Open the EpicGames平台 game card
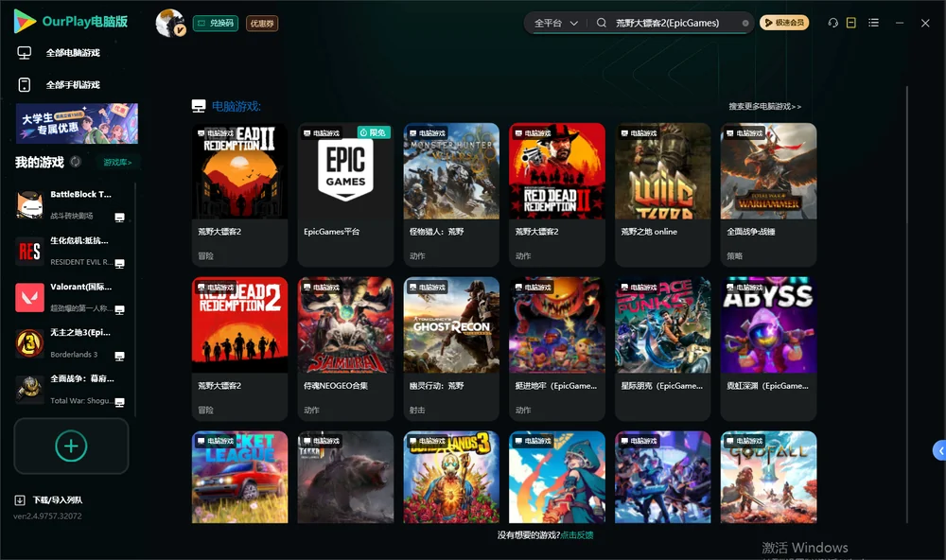Viewport: 946px width, 560px height. [x=345, y=194]
